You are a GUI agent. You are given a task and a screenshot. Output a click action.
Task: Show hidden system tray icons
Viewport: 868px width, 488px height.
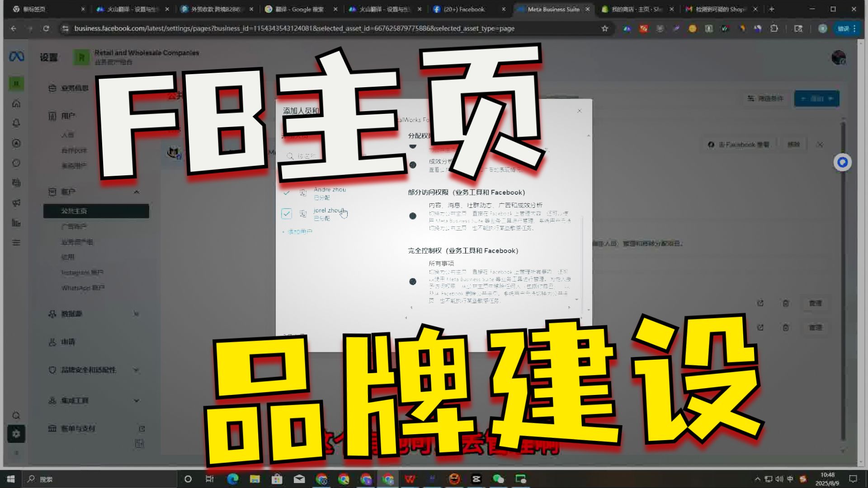757,479
